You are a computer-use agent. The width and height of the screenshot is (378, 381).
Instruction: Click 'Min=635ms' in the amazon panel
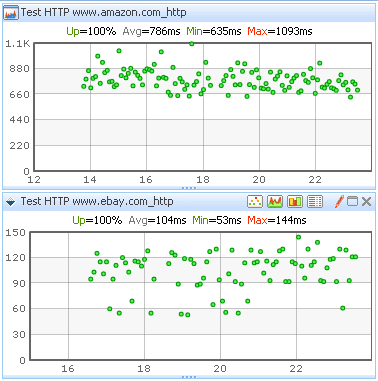click(x=214, y=31)
